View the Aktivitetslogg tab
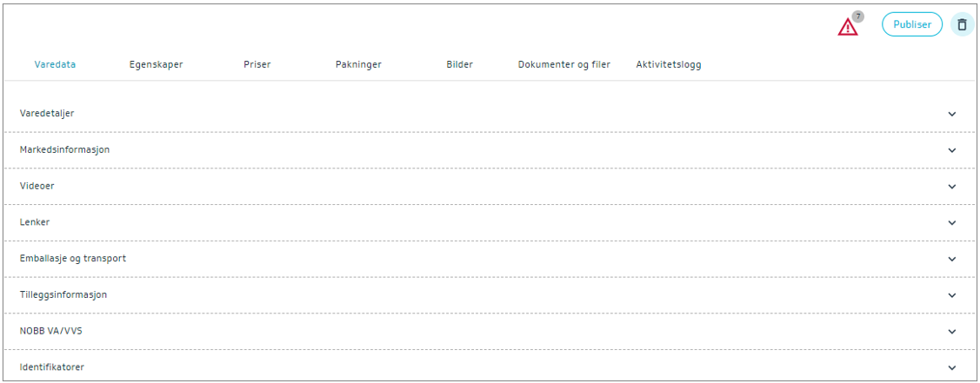Image resolution: width=980 pixels, height=383 pixels. point(669,64)
